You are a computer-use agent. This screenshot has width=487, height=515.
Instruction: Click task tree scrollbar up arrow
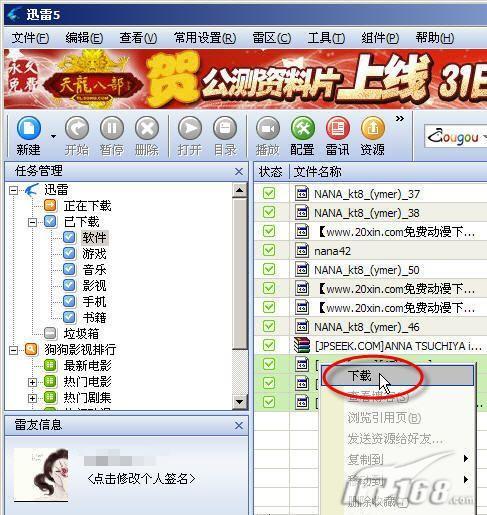click(240, 190)
